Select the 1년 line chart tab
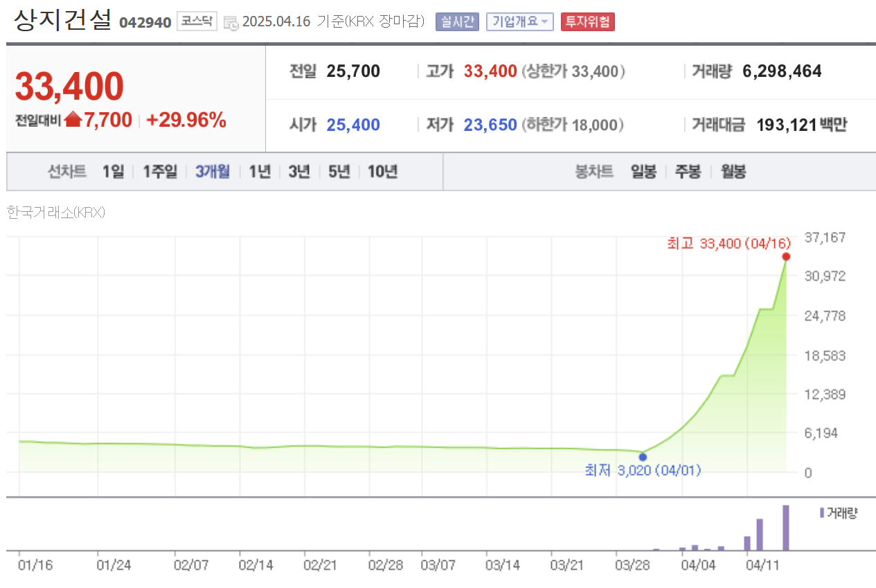 pyautogui.click(x=260, y=172)
